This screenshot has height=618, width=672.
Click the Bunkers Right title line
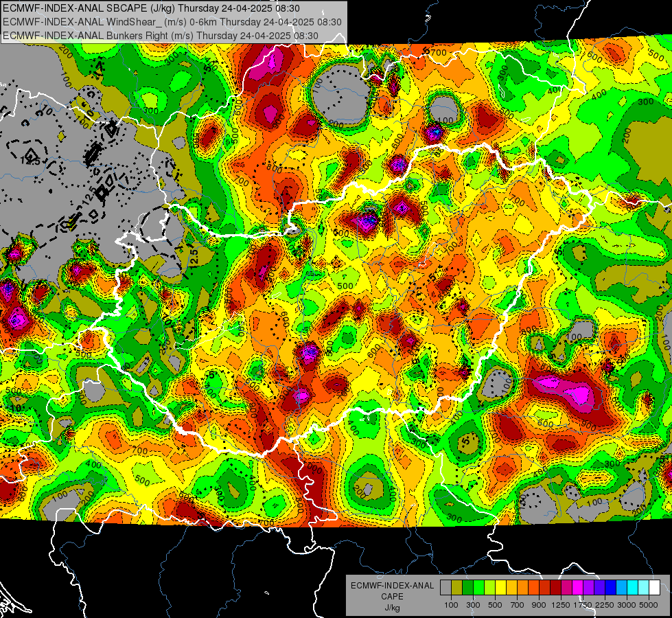point(161,36)
